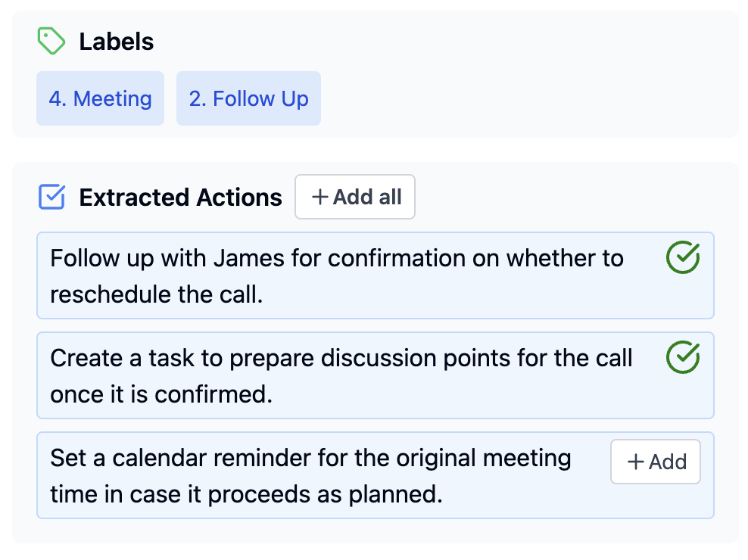Select the "4. Meeting" label chip
The image size is (748, 560).
tap(100, 98)
